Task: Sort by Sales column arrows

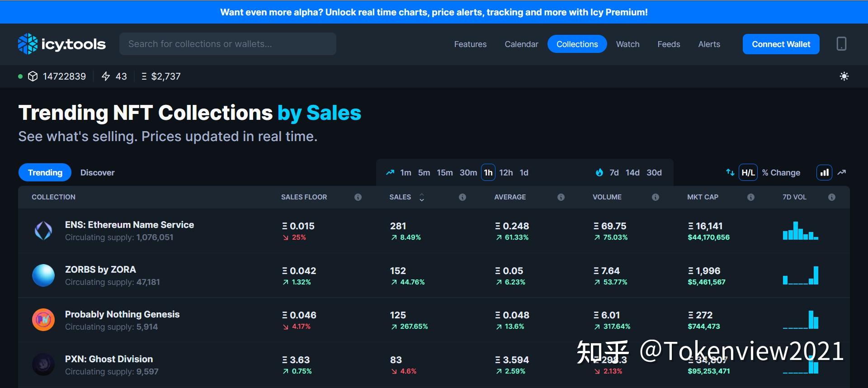Action: [422, 197]
